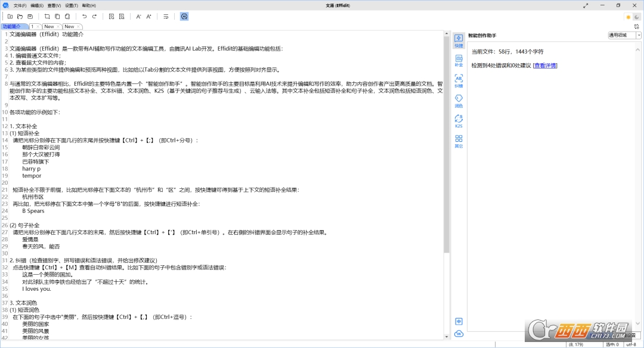644x348 pixels.
Task: Toggle the AI writing assistant toolbar button
Action: pos(184,17)
